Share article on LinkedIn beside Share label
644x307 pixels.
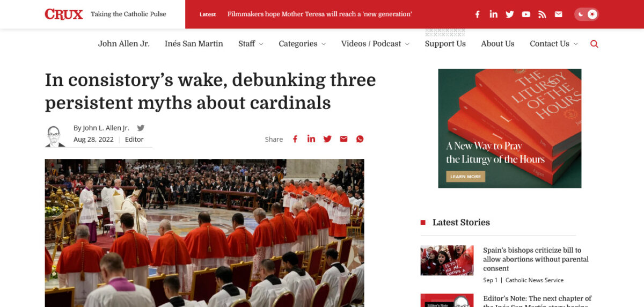click(x=311, y=139)
